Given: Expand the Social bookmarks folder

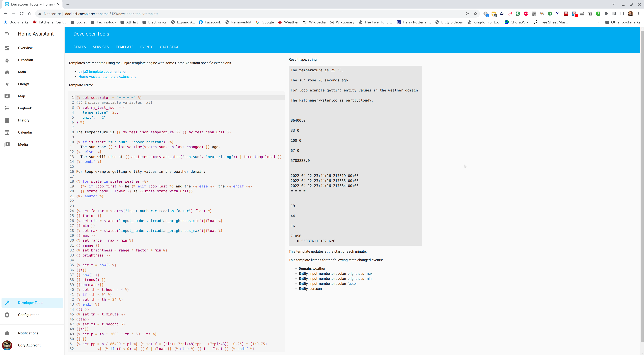Looking at the screenshot, I should pos(78,22).
